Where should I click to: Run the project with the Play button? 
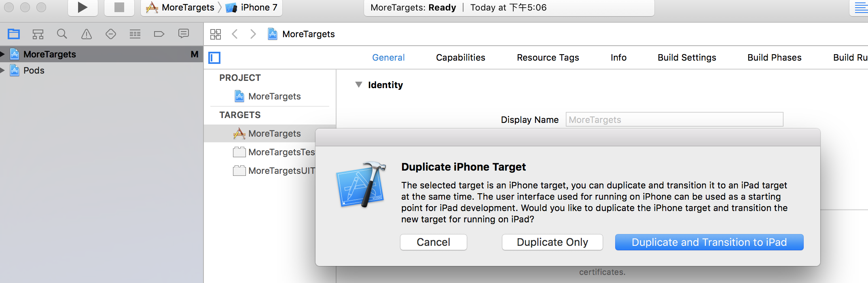click(x=83, y=7)
